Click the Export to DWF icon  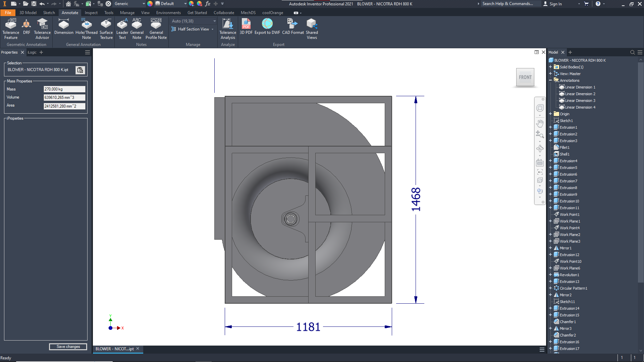[267, 24]
